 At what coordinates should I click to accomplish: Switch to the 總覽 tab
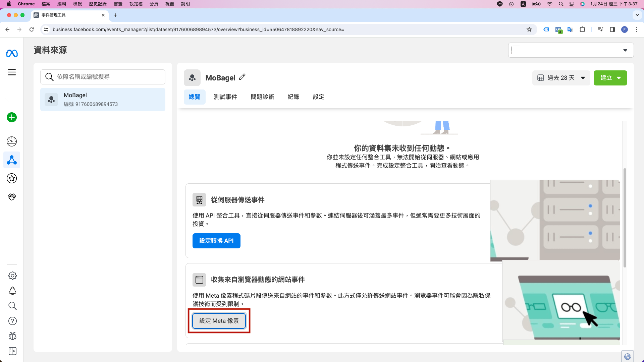(x=195, y=97)
